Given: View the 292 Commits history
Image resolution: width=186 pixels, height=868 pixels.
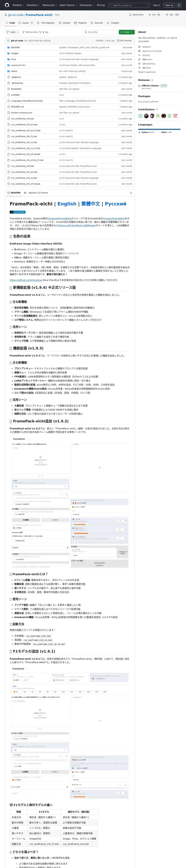Looking at the screenshot, I should point(124,41).
